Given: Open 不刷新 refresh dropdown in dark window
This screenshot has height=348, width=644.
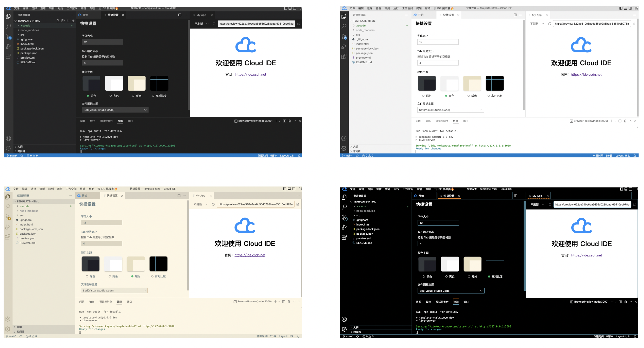Looking at the screenshot, I should (x=202, y=24).
